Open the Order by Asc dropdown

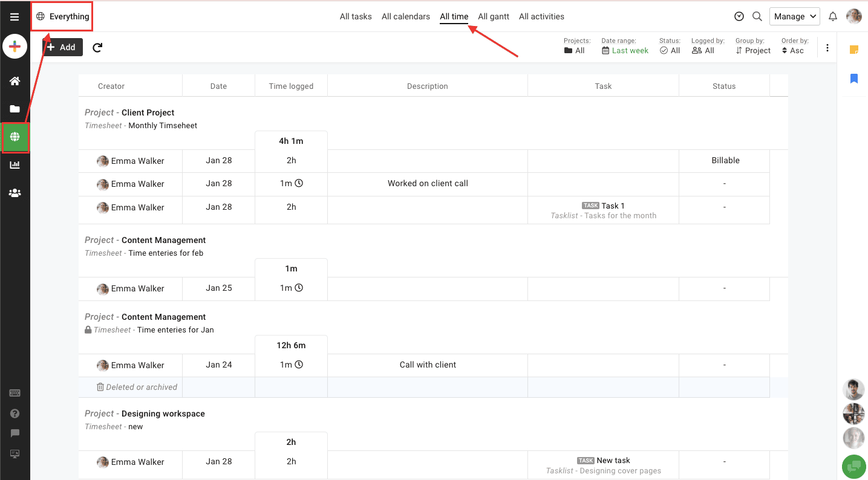[x=794, y=51]
